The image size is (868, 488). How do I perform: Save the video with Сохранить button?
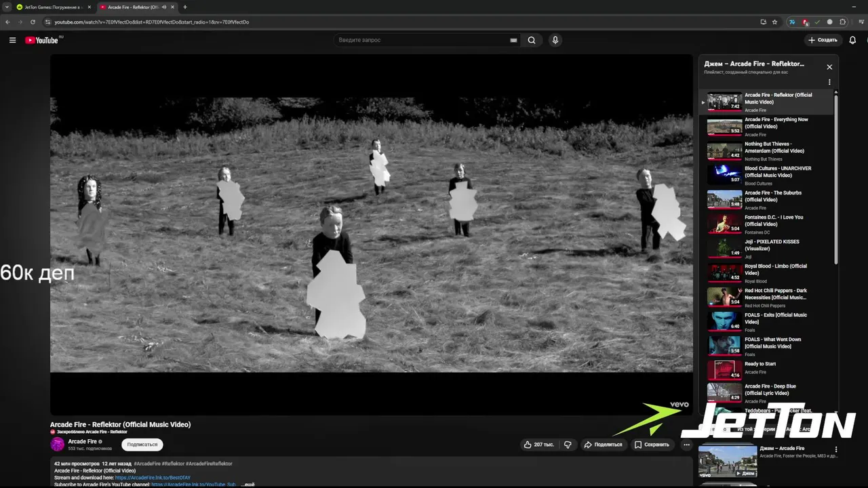tap(652, 445)
